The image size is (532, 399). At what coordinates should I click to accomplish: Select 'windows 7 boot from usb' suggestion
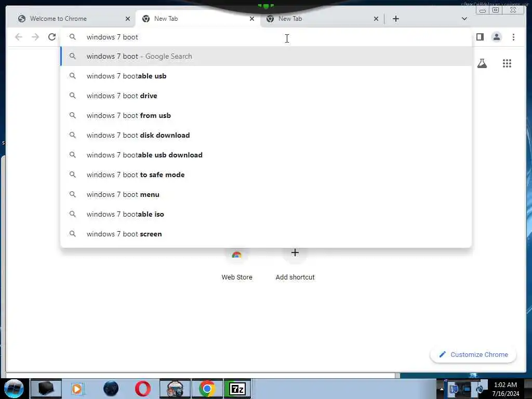(266, 115)
